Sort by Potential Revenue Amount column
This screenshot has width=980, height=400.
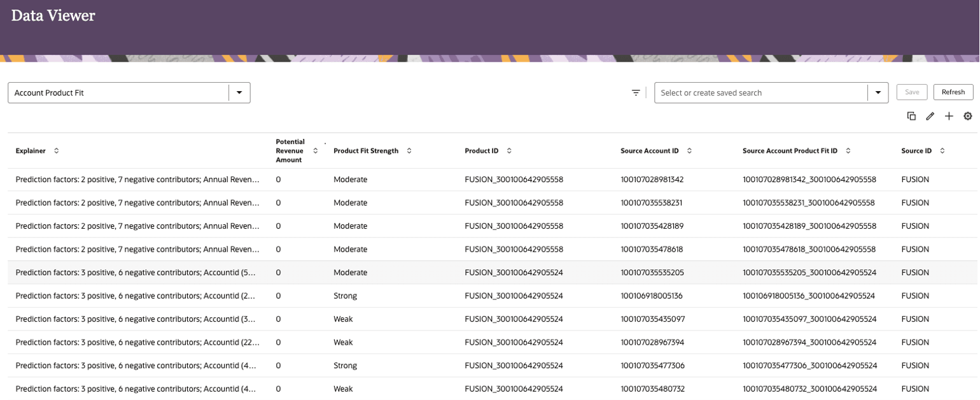(x=316, y=151)
